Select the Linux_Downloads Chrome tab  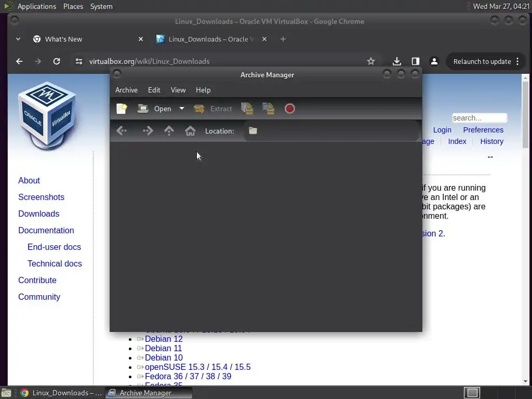pyautogui.click(x=210, y=39)
